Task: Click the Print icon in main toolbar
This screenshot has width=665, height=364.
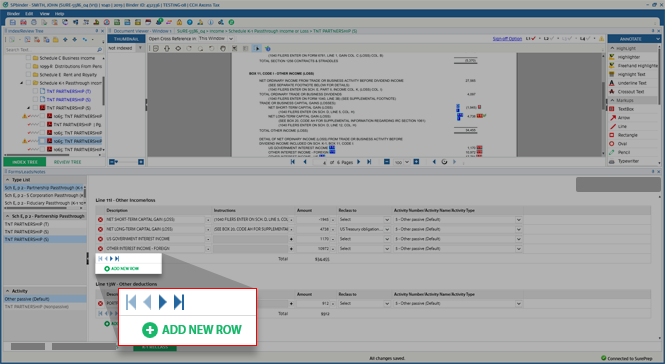Action: click(34, 22)
